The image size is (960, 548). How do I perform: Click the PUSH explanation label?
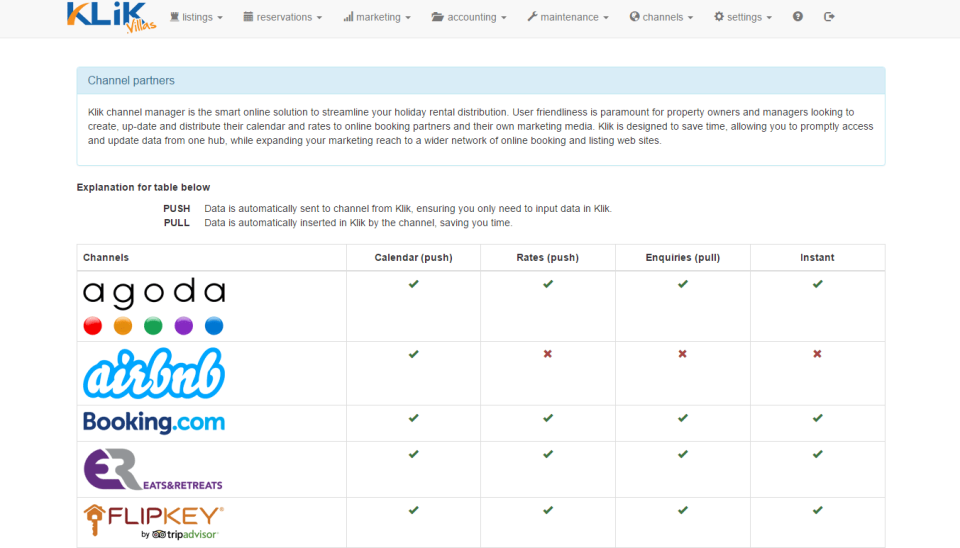coord(176,208)
